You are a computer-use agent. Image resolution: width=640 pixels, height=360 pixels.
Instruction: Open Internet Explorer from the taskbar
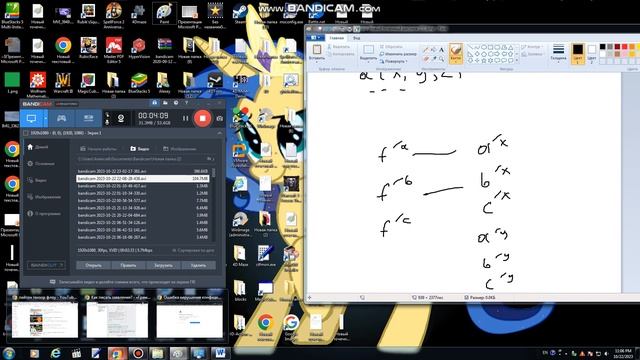pos(56,353)
